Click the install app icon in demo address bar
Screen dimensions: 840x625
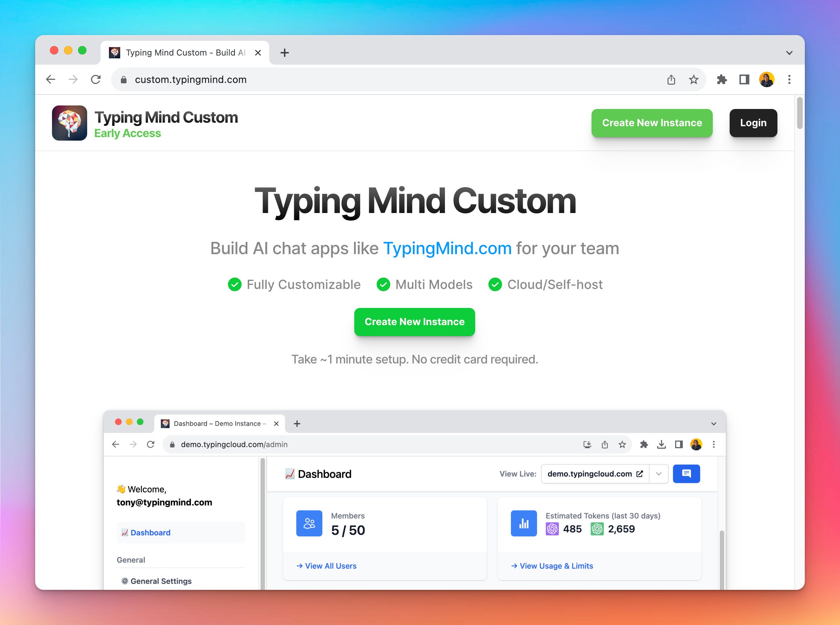point(587,444)
